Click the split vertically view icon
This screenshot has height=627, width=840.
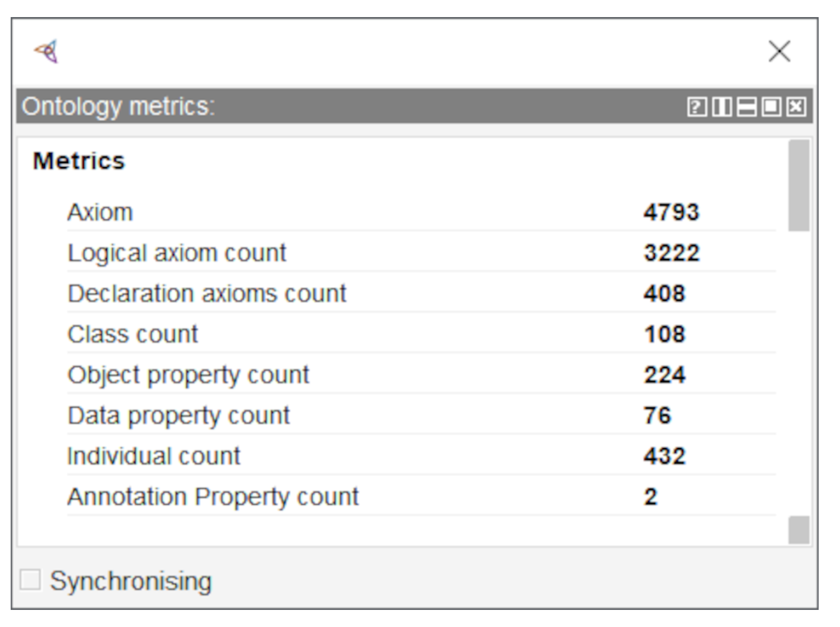tap(721, 107)
